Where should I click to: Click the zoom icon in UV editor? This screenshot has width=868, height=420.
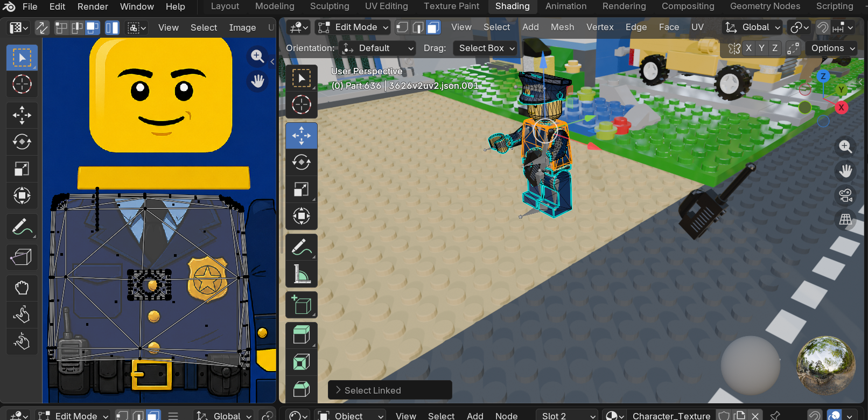pos(257,56)
